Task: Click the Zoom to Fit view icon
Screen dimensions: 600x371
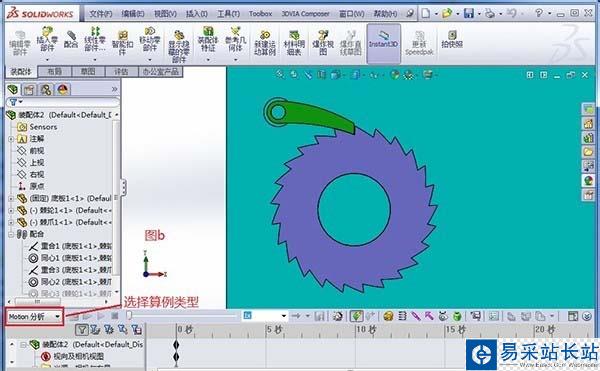Action: point(280,75)
